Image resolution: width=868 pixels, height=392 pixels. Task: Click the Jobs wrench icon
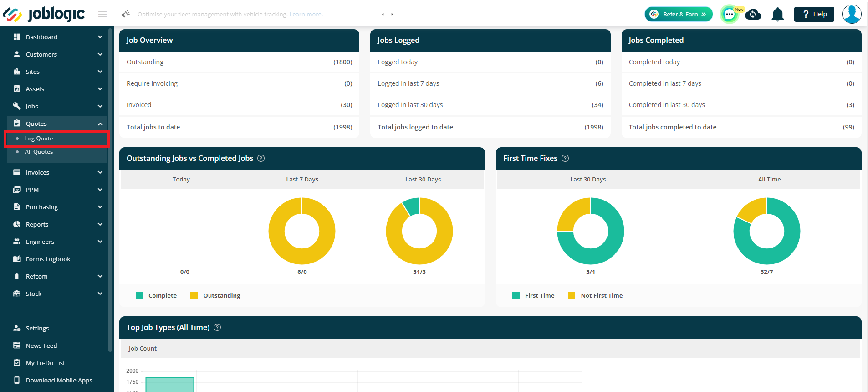[x=17, y=106]
